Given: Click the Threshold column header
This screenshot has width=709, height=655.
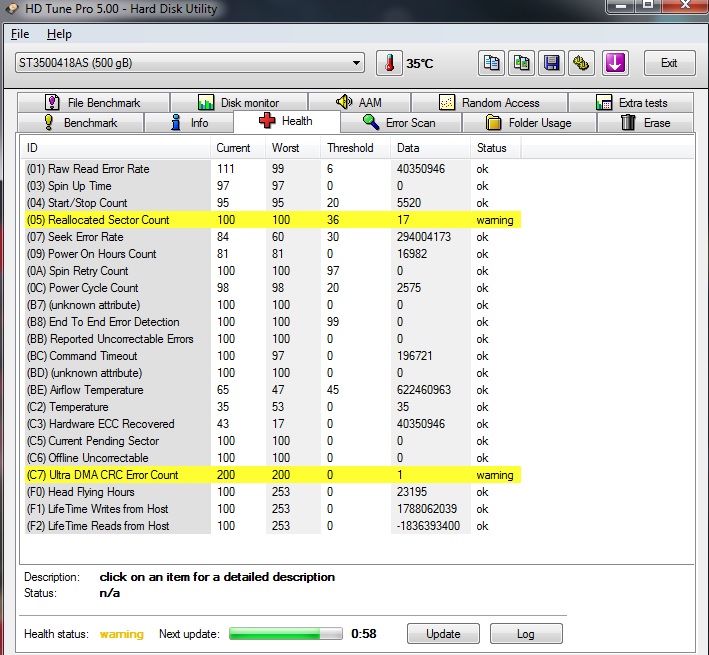Looking at the screenshot, I should pos(351,148).
